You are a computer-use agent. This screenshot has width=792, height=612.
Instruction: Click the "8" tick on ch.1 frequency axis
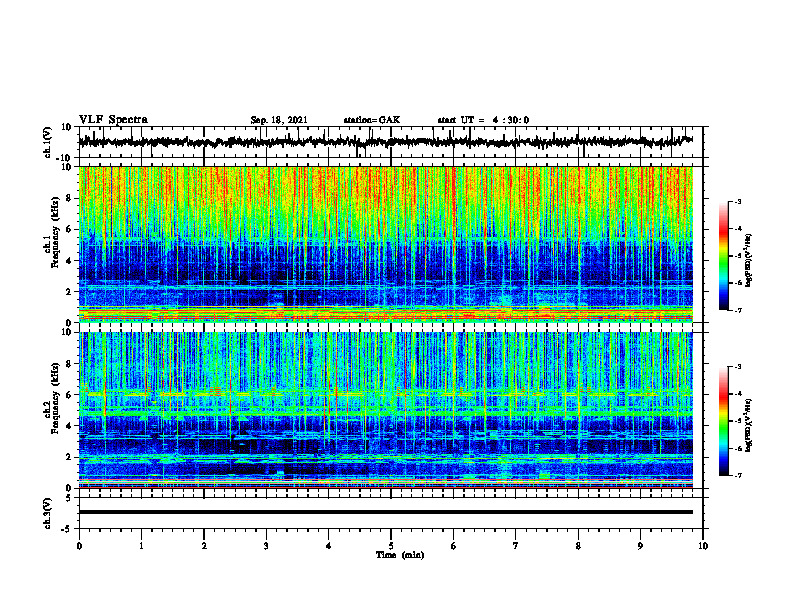70,198
